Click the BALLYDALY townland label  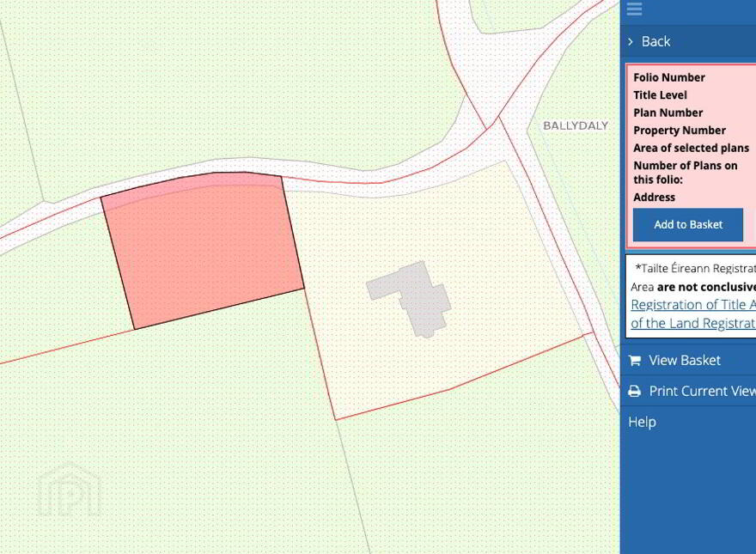coord(576,126)
